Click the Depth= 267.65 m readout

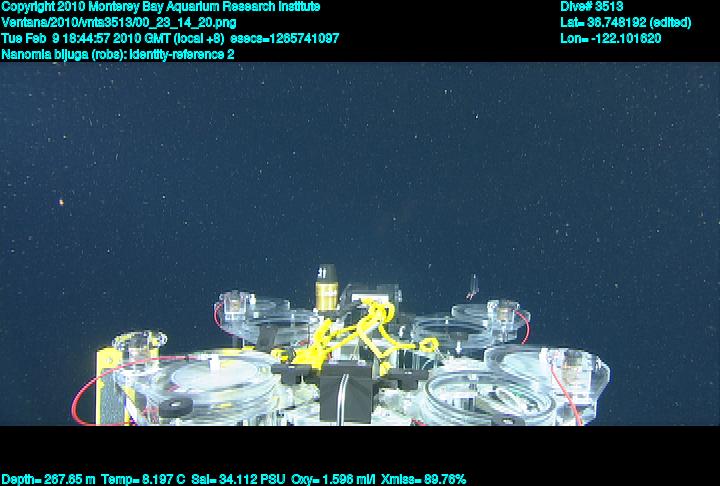(x=48, y=479)
